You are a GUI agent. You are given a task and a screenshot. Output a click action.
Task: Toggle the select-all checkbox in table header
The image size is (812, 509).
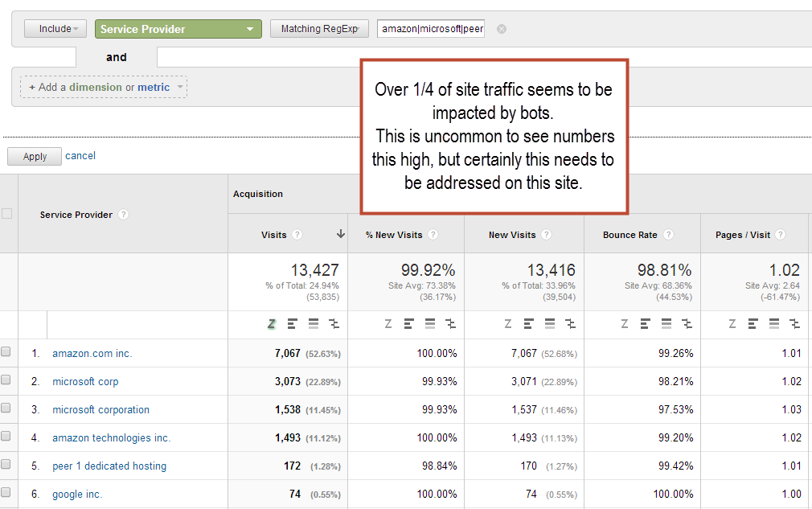pos(6,213)
